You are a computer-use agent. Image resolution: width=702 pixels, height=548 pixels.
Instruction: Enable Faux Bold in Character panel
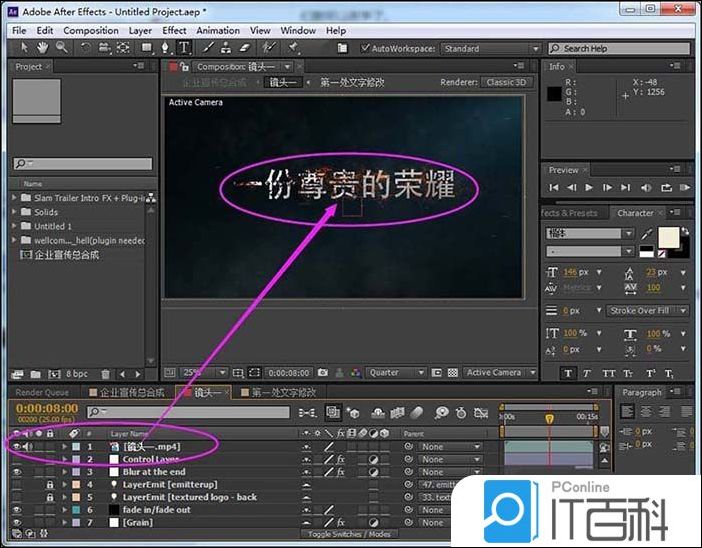point(567,373)
